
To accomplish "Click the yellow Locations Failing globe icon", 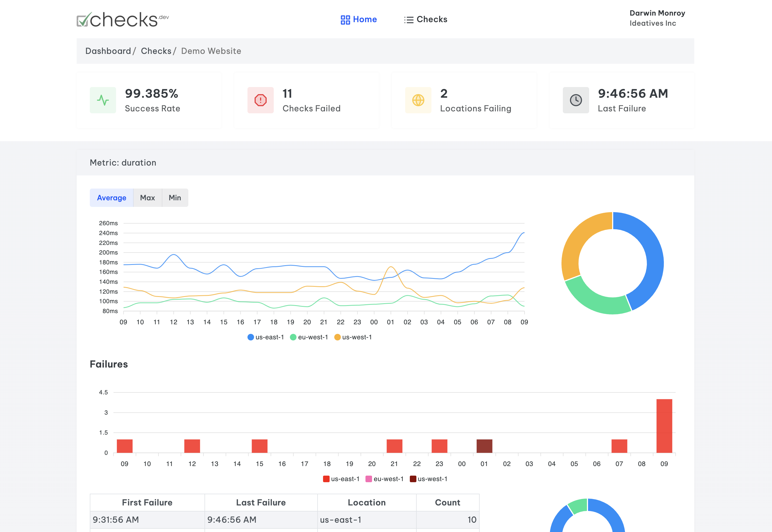I will (418, 100).
